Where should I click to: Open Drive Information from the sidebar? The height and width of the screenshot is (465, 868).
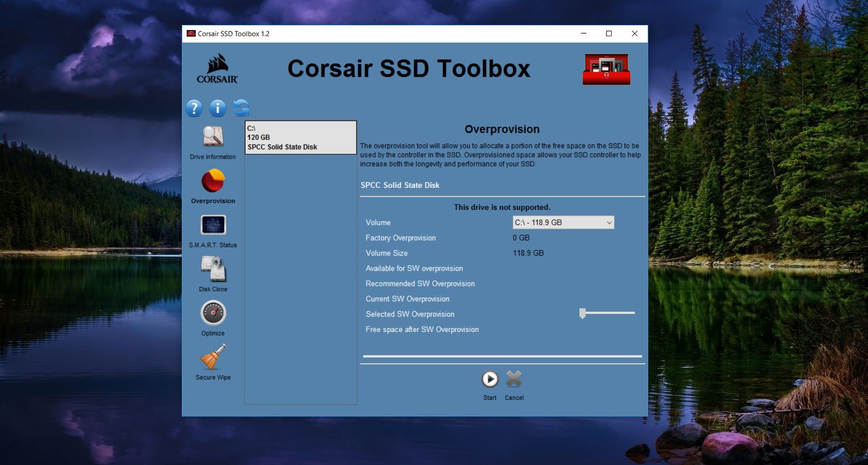pos(213,142)
